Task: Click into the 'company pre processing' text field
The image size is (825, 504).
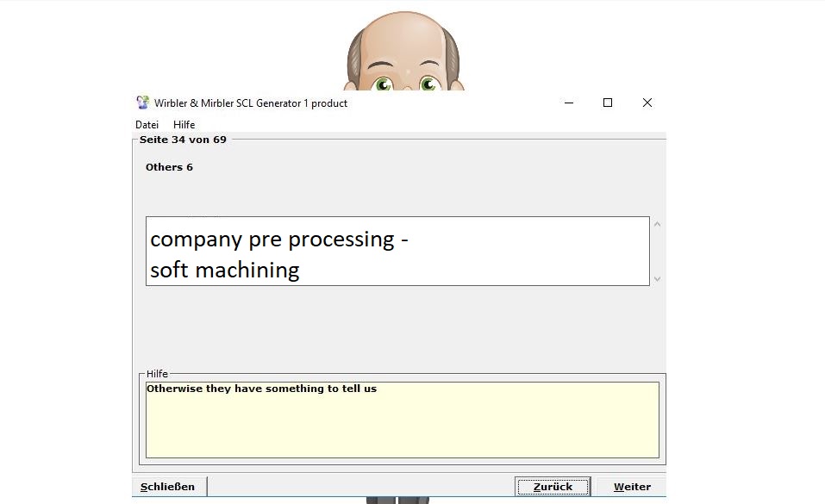Action: point(397,252)
